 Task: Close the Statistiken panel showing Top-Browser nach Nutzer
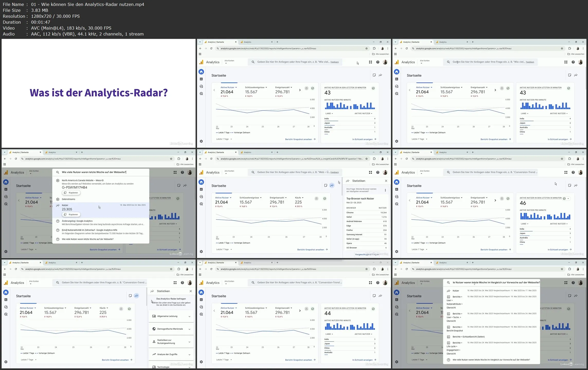point(386,181)
